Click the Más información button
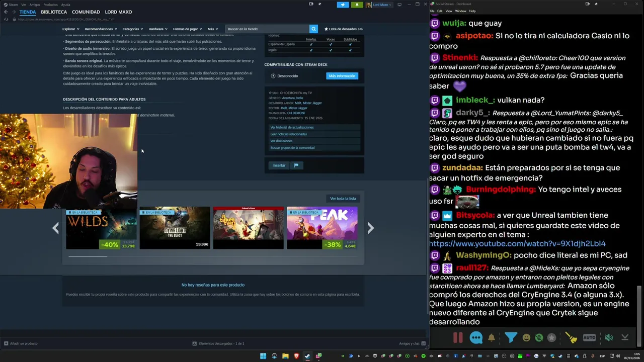 [x=342, y=76]
